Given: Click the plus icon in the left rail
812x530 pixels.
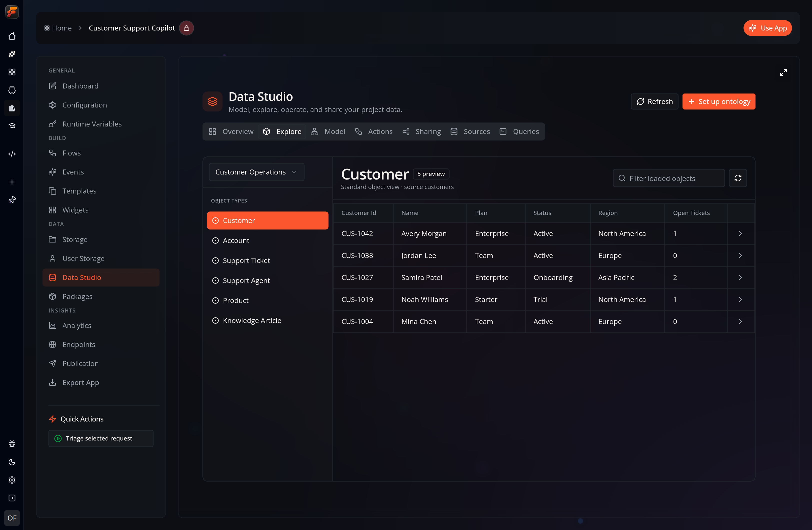Looking at the screenshot, I should pyautogui.click(x=12, y=182).
